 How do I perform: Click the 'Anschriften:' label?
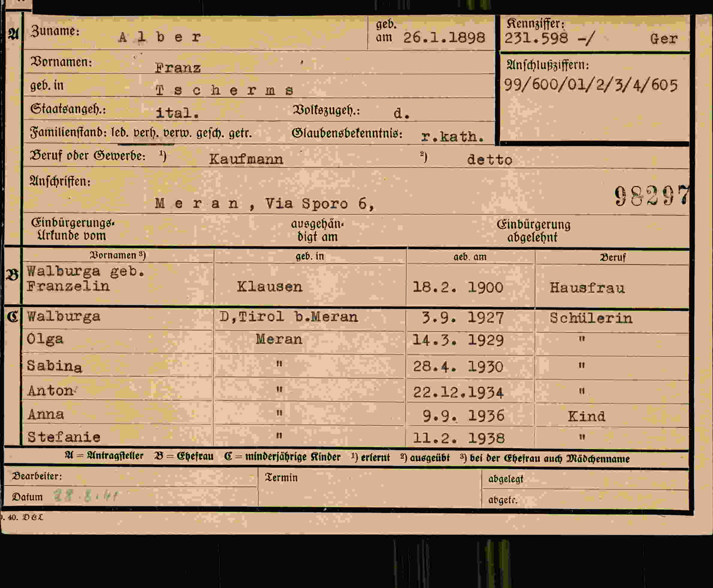(x=60, y=182)
